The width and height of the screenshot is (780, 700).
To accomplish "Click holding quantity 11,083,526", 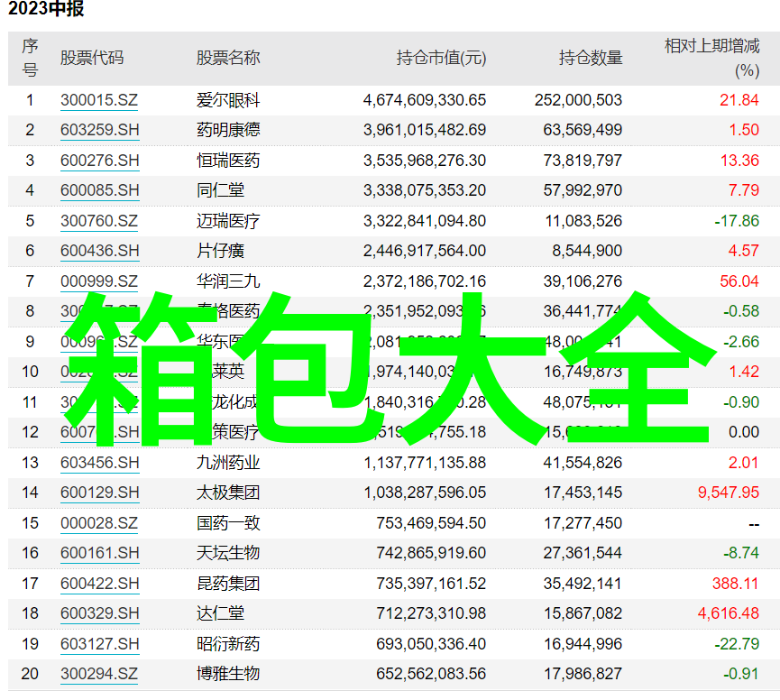I will (x=583, y=221).
